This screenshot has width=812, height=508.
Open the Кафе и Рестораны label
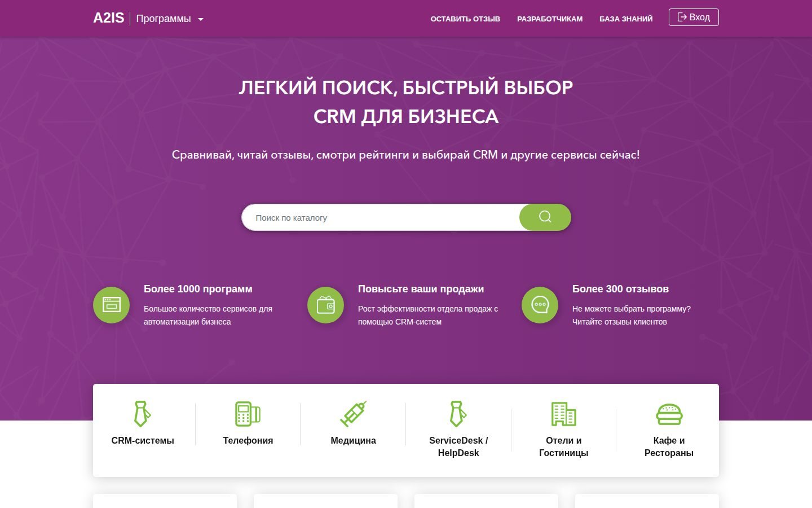[669, 446]
